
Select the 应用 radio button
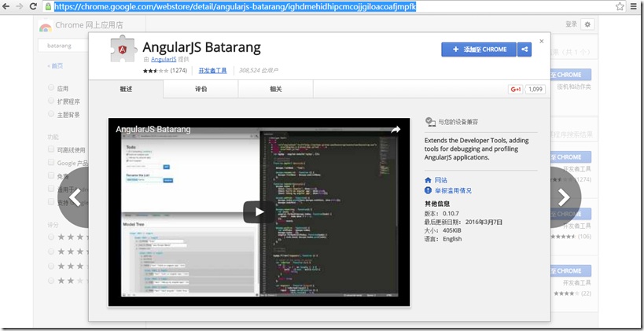(x=51, y=87)
